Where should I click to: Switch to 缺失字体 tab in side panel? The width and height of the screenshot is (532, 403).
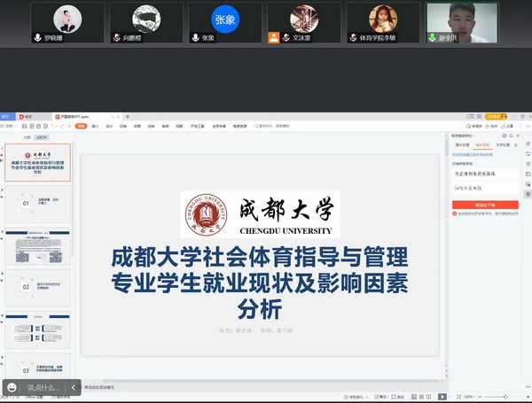tap(482, 145)
